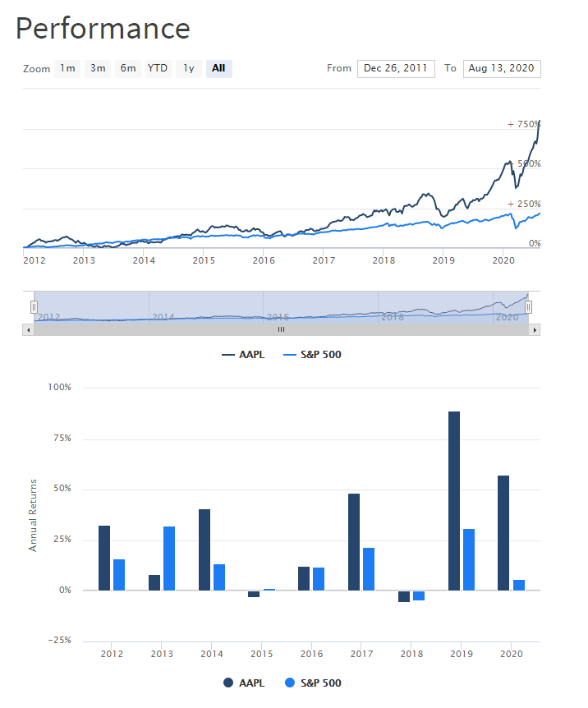The height and width of the screenshot is (708, 588).
Task: Click the 2012 S&P 500 annual return bar
Action: point(119,575)
